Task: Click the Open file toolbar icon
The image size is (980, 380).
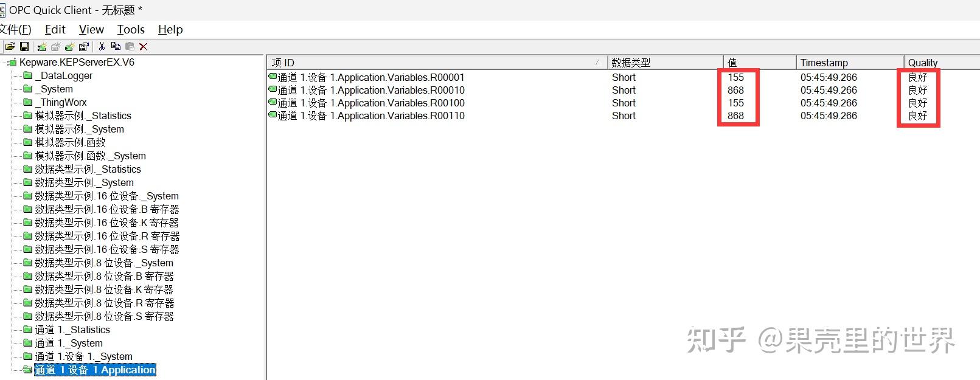Action: (x=10, y=46)
